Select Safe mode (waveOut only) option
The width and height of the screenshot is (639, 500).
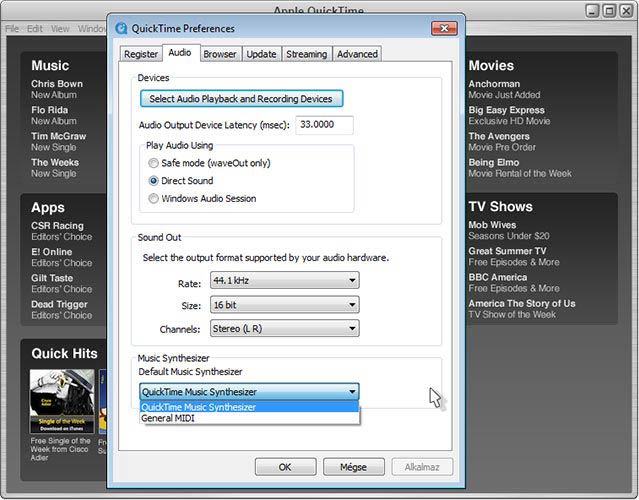point(153,163)
